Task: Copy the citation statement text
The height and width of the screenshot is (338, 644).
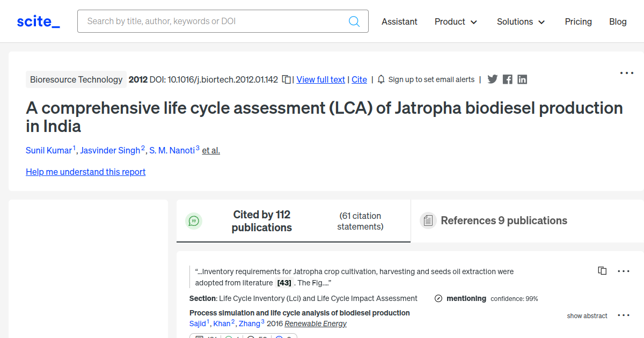Action: pyautogui.click(x=602, y=270)
